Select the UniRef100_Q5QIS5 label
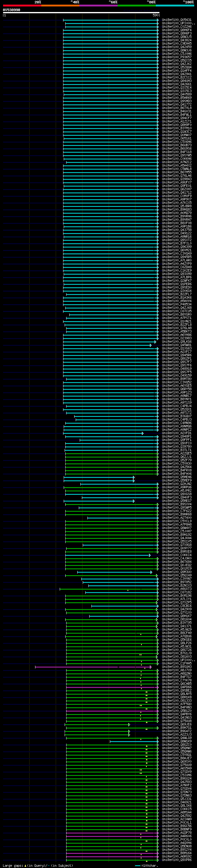Image resolution: width=197 pixels, height=868 pixels. click(x=176, y=60)
